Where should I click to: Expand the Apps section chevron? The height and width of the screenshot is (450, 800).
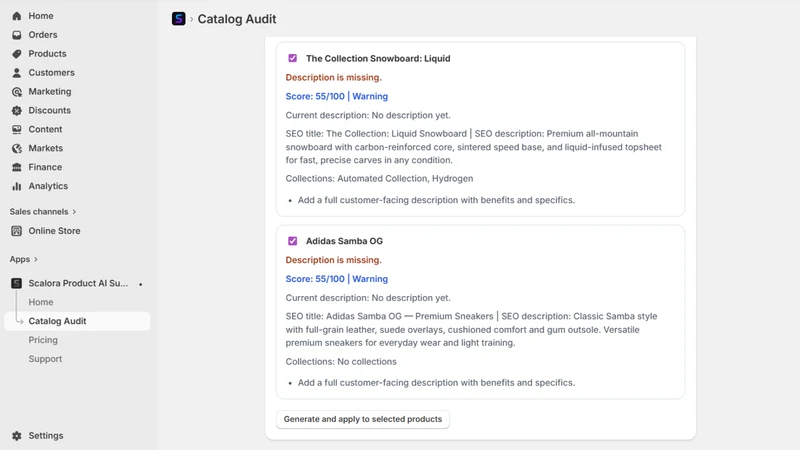(36, 259)
